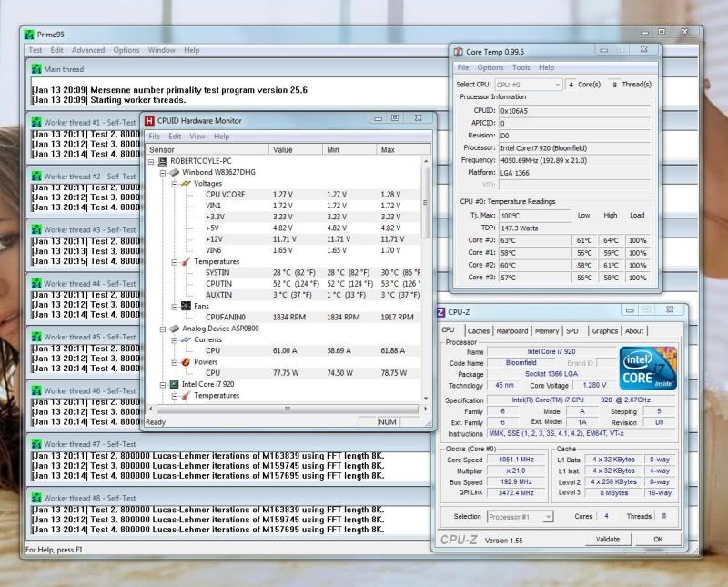The image size is (728, 587).
Task: Click the Core Temp title bar icon
Action: 457,51
